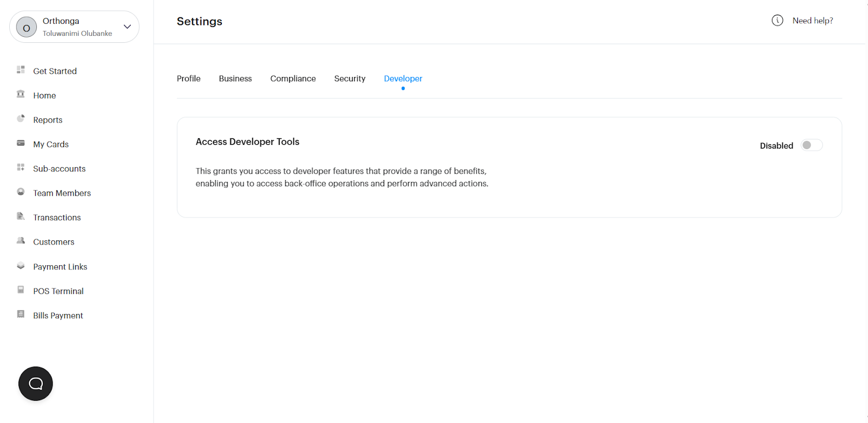Click the Transactions document icon
The height and width of the screenshot is (423, 868).
point(21,216)
